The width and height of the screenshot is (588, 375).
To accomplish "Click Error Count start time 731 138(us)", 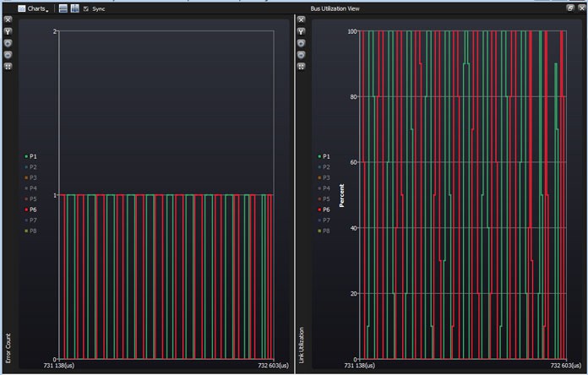I will tap(59, 365).
